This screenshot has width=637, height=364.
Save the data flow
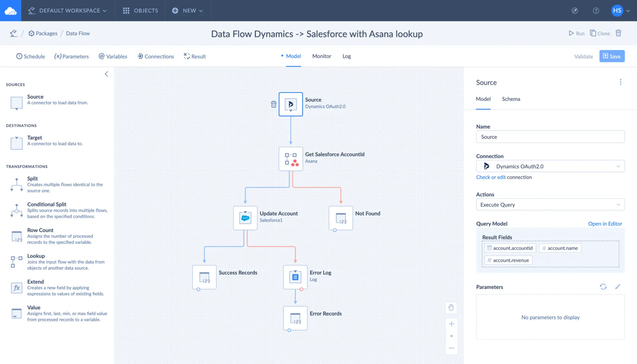pos(612,56)
